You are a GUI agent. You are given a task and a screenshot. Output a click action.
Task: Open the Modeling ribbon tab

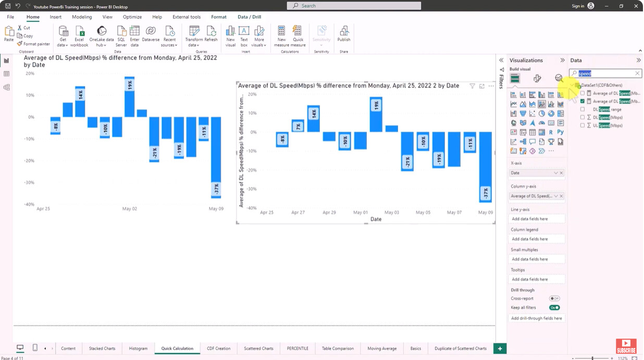click(82, 16)
